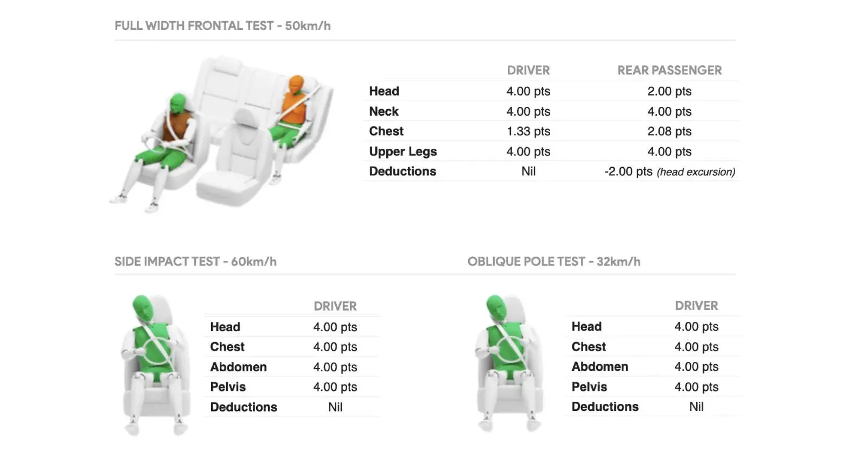Click the pole test Pelvis 4.00 pts value
The height and width of the screenshot is (456, 868).
(x=697, y=387)
